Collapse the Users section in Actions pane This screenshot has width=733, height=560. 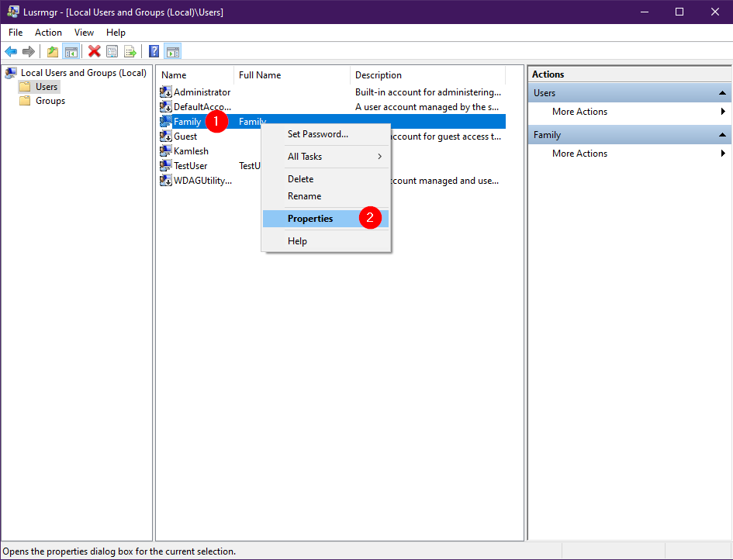tap(721, 93)
